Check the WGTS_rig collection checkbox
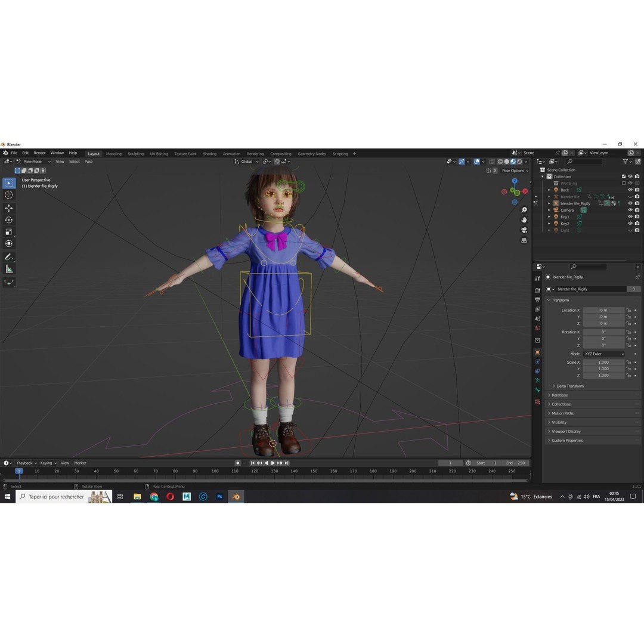The height and width of the screenshot is (644, 644). click(624, 183)
